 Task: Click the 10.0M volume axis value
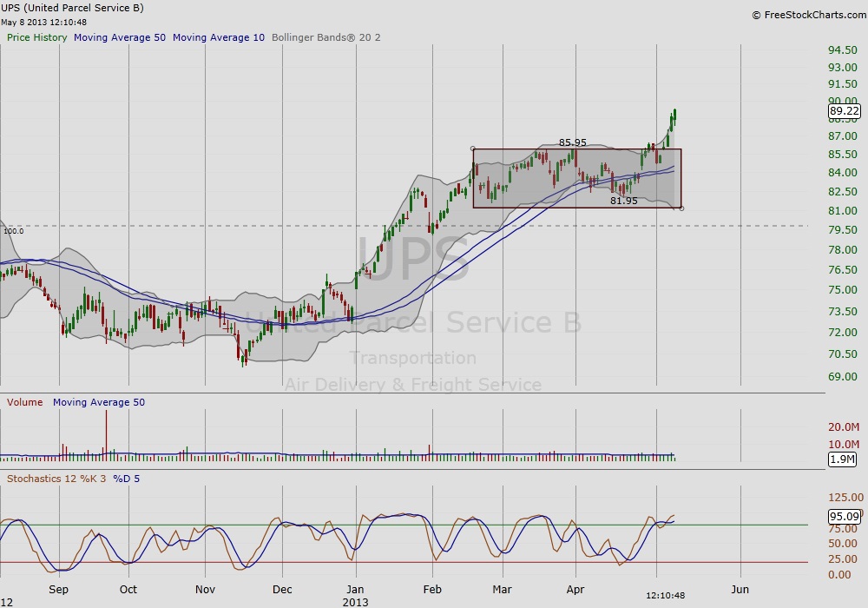844,444
